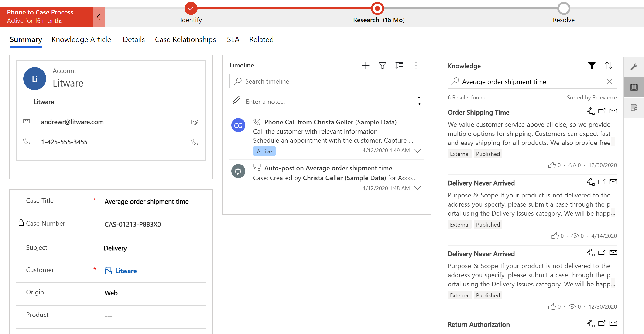Expand the Auto-post on Average order shipment time
Image resolution: width=644 pixels, height=334 pixels.
(x=418, y=188)
